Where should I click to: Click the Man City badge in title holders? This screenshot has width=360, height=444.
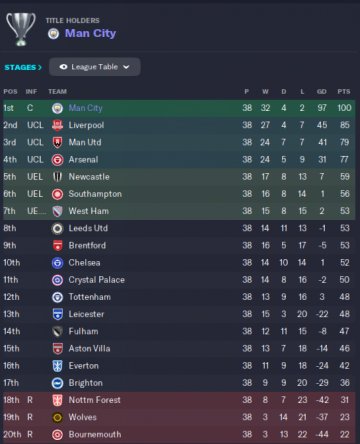[53, 34]
